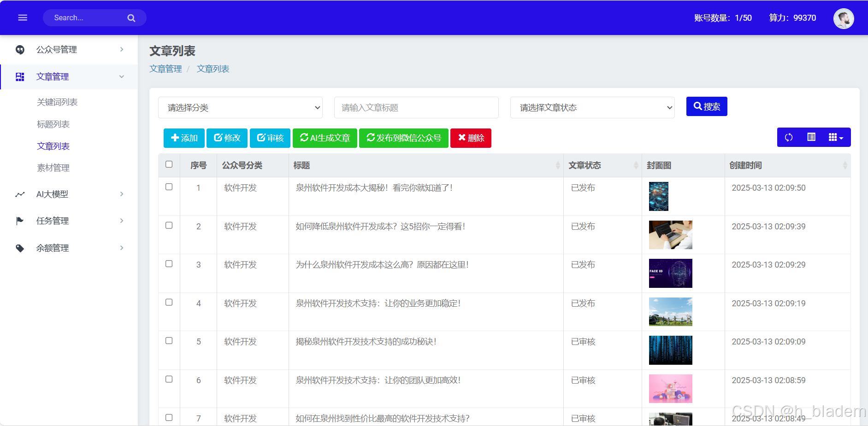The width and height of the screenshot is (868, 426).
Task: Open the 公众号管理 menu label
Action: (57, 50)
